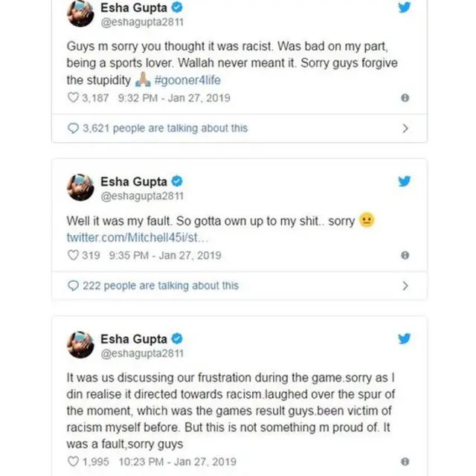The image size is (476, 476).
Task: Open @eshagupta2811 handle on first tweet
Action: click(142, 24)
